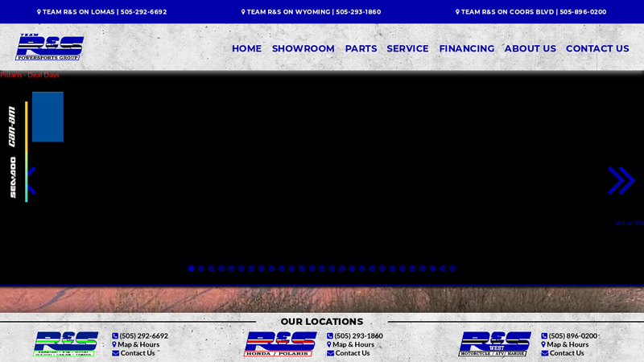The width and height of the screenshot is (644, 362).
Task: Select the first slideshow pagination dot
Action: point(191,269)
